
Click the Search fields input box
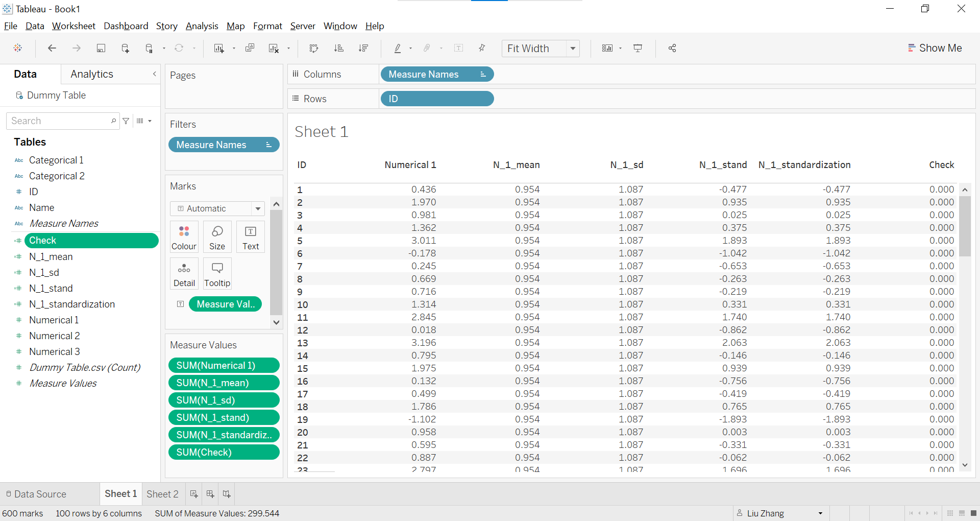point(60,121)
